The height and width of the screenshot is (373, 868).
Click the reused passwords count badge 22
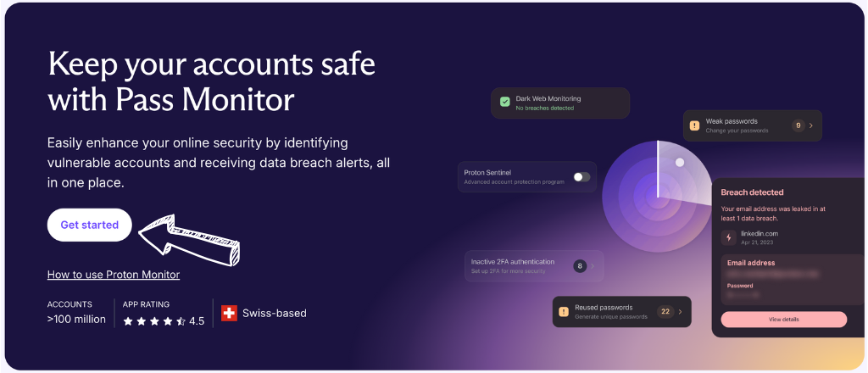click(x=665, y=312)
